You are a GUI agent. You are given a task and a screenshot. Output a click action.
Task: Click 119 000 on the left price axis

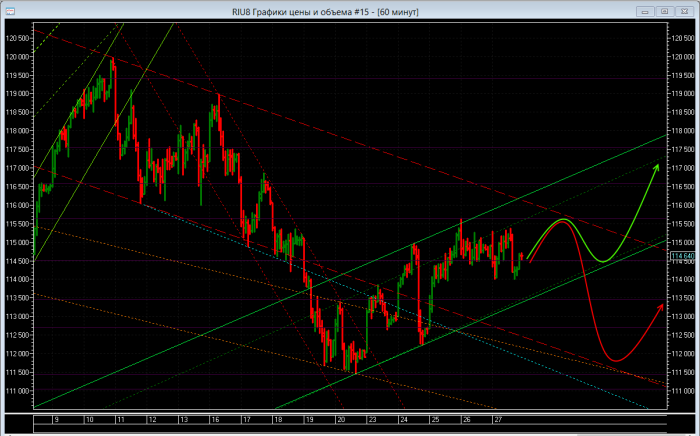click(x=17, y=94)
